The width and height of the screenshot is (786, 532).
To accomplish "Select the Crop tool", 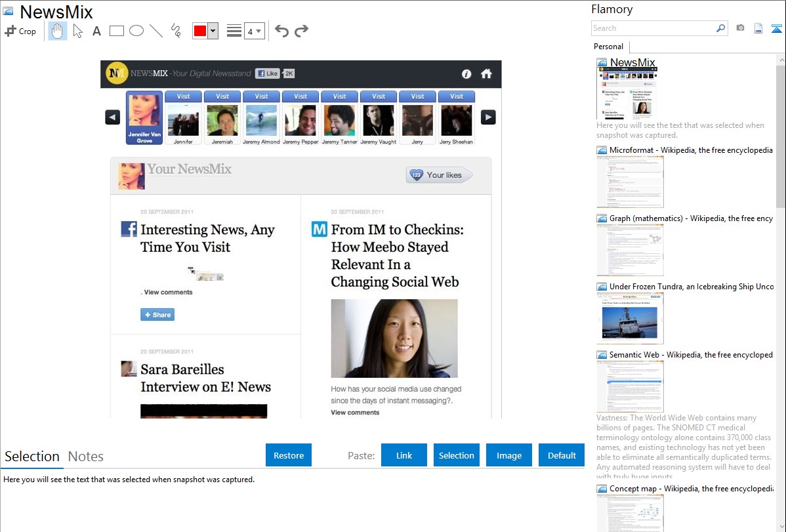I will [20, 31].
